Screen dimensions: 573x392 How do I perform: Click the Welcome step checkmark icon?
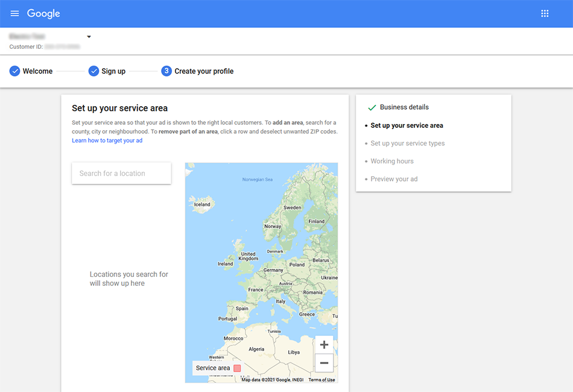pyautogui.click(x=14, y=71)
